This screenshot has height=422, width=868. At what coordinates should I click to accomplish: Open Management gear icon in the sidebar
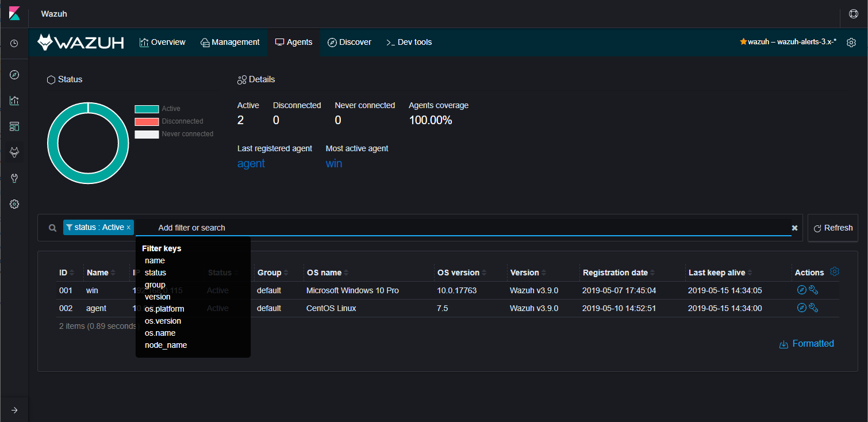(14, 204)
